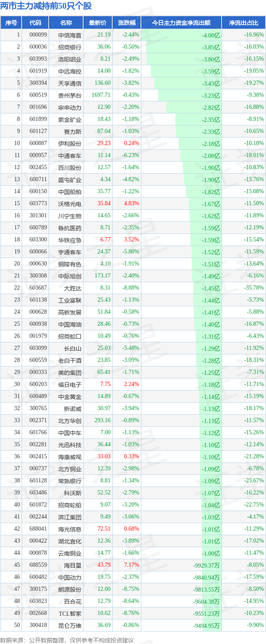Click the 代码 column header
266x644 pixels.
pyautogui.click(x=35, y=23)
